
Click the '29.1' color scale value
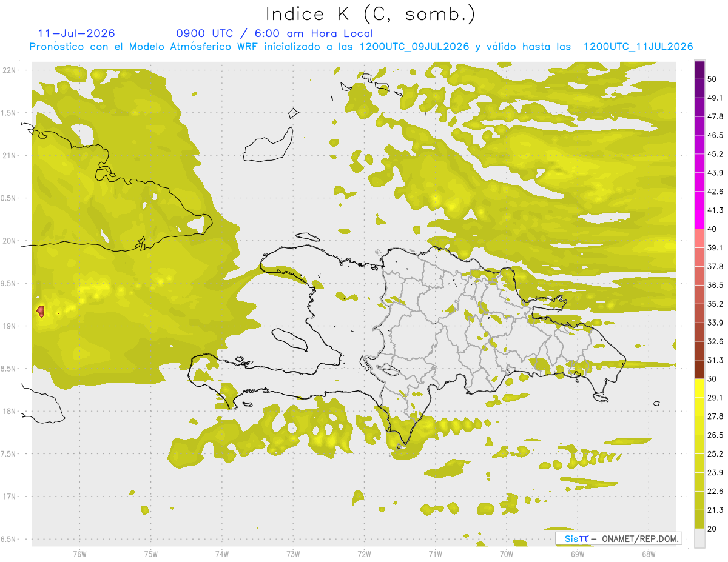(x=715, y=398)
